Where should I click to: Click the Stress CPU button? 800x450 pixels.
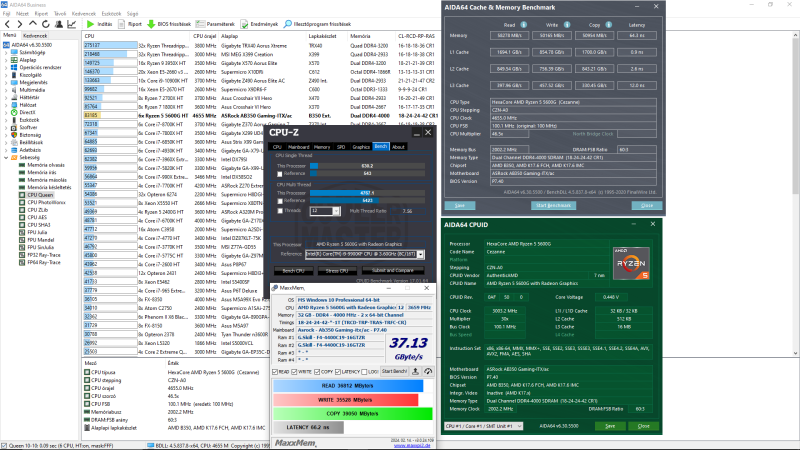pyautogui.click(x=337, y=271)
